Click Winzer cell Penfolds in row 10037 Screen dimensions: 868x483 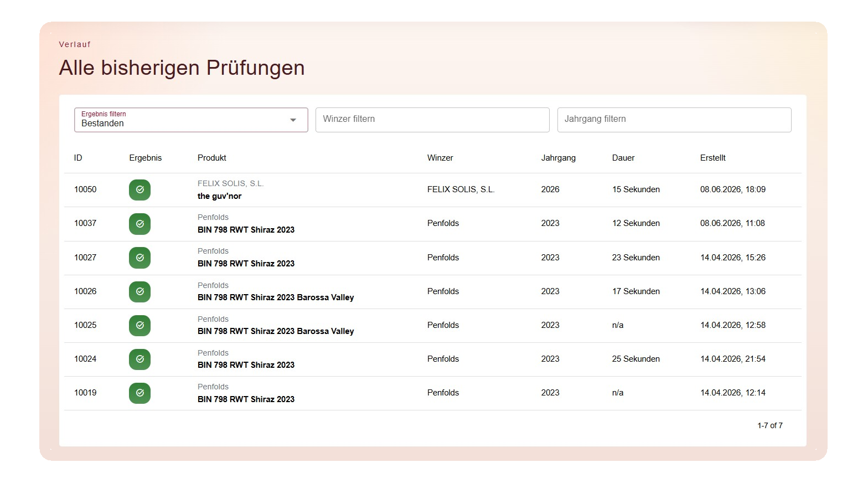pos(443,223)
